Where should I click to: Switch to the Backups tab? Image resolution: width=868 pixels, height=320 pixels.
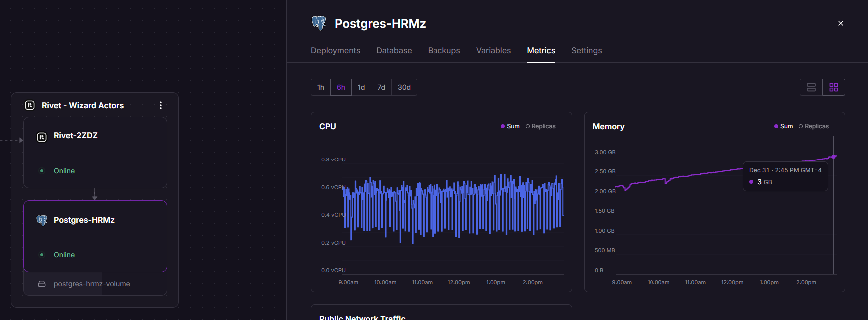444,50
